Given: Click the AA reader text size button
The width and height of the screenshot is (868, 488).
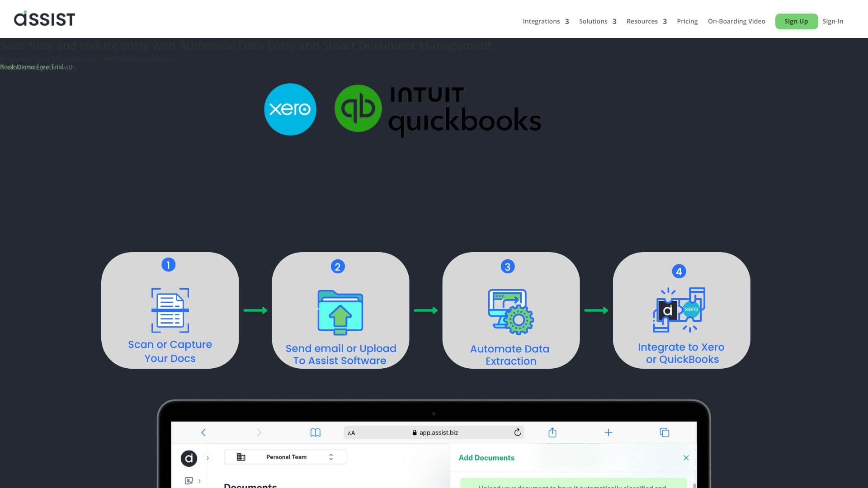Looking at the screenshot, I should [x=351, y=433].
